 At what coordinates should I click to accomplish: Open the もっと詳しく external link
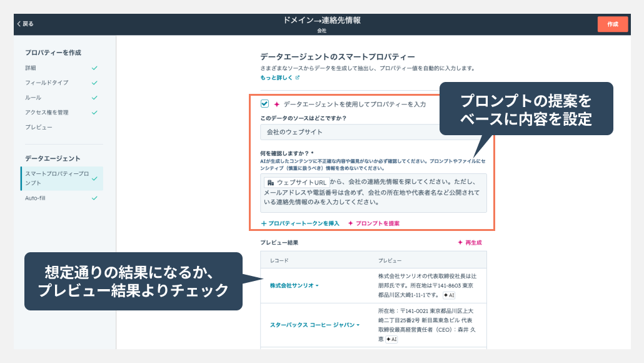(x=280, y=78)
